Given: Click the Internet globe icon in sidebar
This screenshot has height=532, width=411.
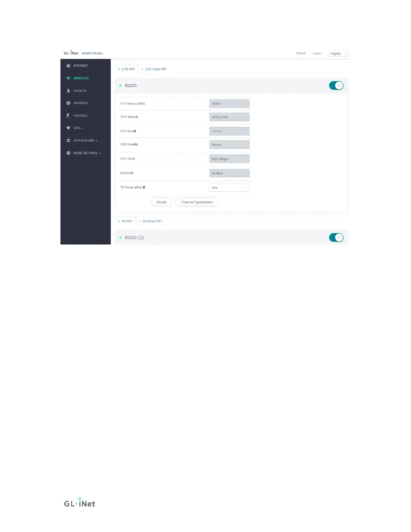Looking at the screenshot, I should (x=68, y=66).
